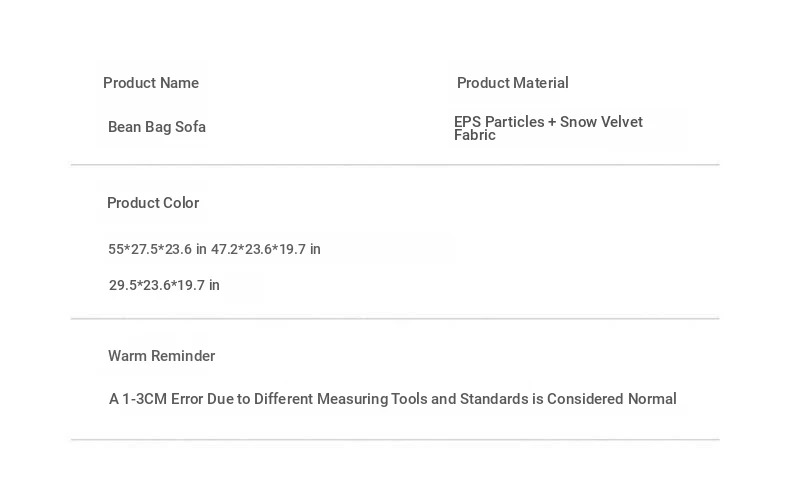Screen dimensions: 790x492
Task: Click the EPS Particles text
Action: (499, 122)
